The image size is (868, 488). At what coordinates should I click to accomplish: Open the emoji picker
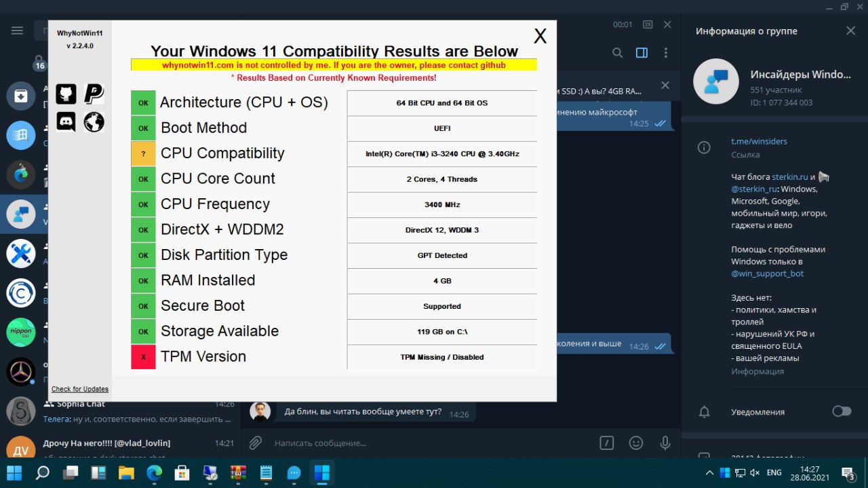[636, 443]
